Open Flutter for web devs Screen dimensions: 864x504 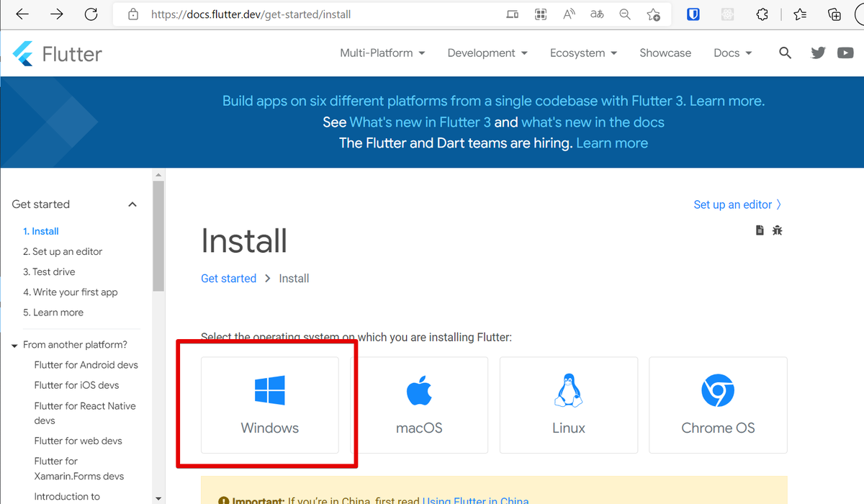click(x=78, y=441)
